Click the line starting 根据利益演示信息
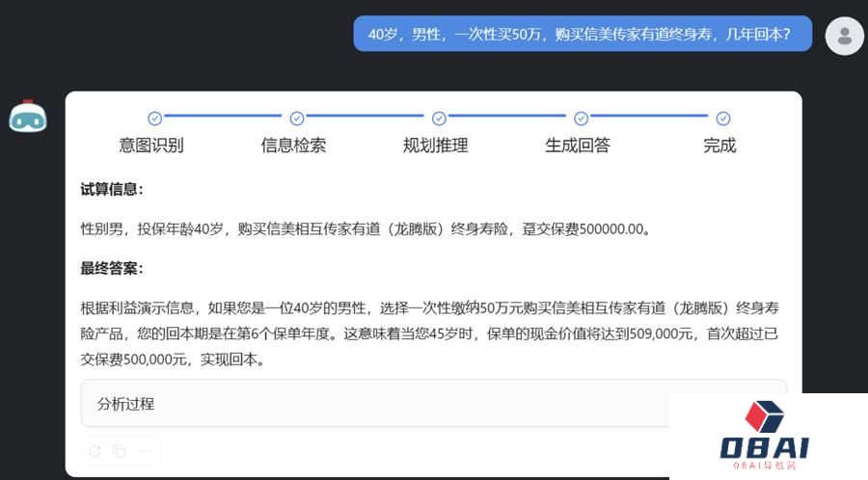This screenshot has height=480, width=868. (429, 308)
